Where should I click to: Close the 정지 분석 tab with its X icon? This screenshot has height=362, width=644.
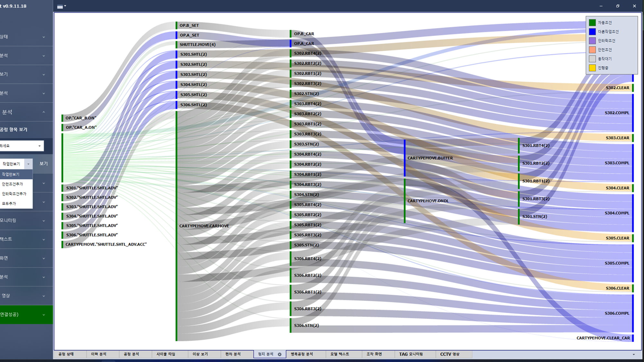click(279, 354)
